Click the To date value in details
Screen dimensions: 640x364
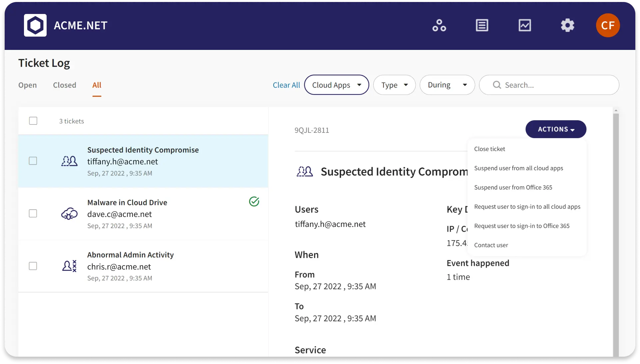[x=335, y=318]
